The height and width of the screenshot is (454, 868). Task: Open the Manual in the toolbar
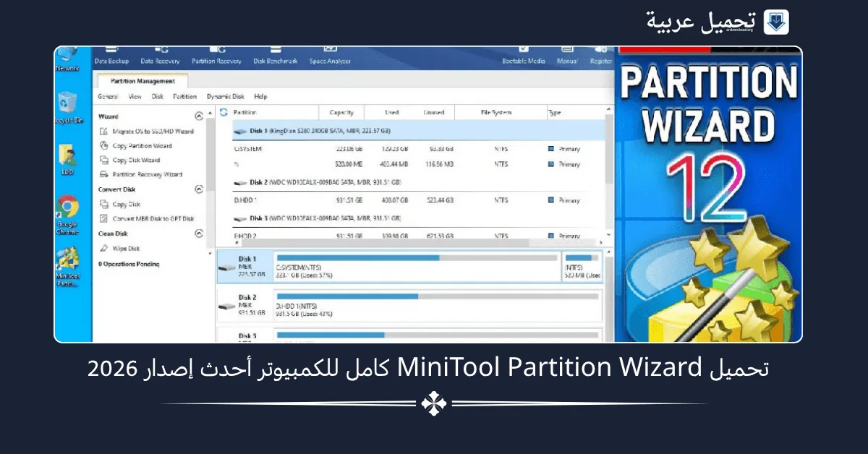pos(567,56)
